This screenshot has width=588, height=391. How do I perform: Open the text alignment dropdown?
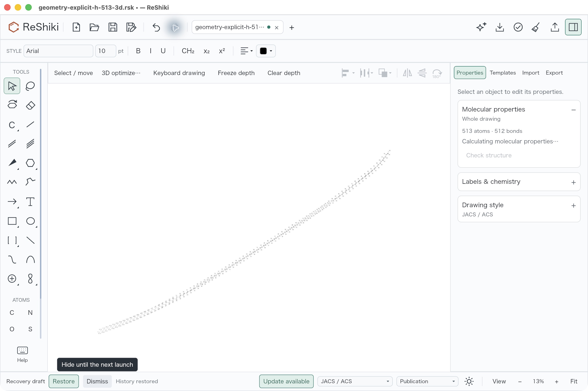pyautogui.click(x=247, y=51)
